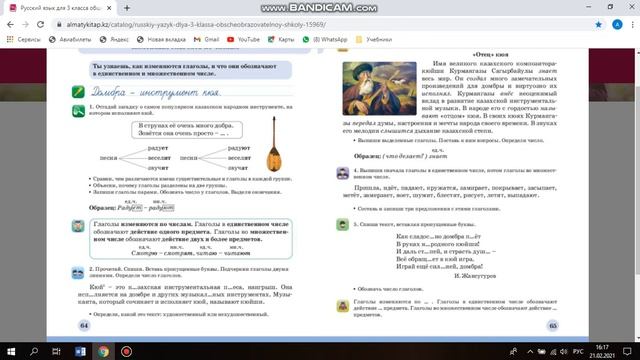Open Microsoft Word from the taskbar

click(x=80, y=351)
